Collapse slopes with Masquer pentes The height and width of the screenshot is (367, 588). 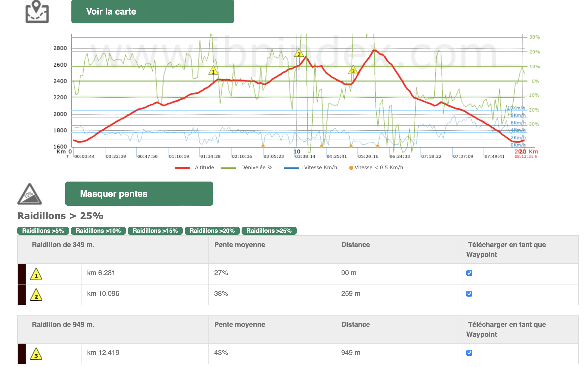click(139, 194)
